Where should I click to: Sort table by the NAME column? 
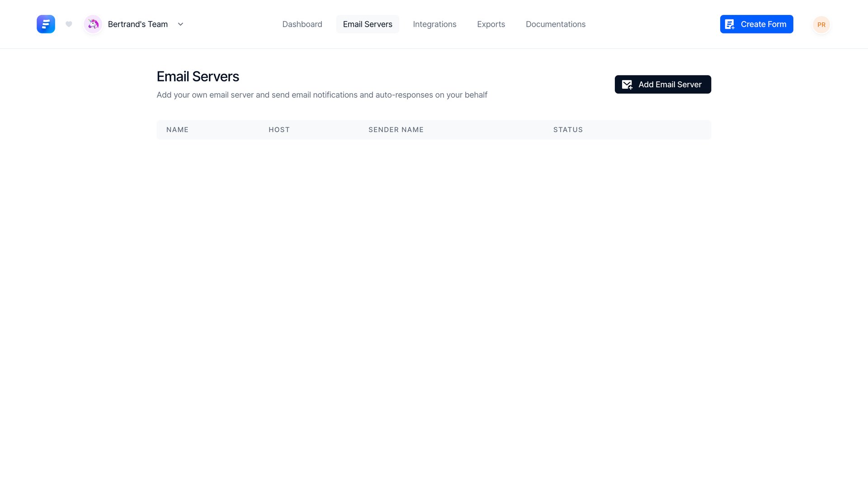point(177,130)
